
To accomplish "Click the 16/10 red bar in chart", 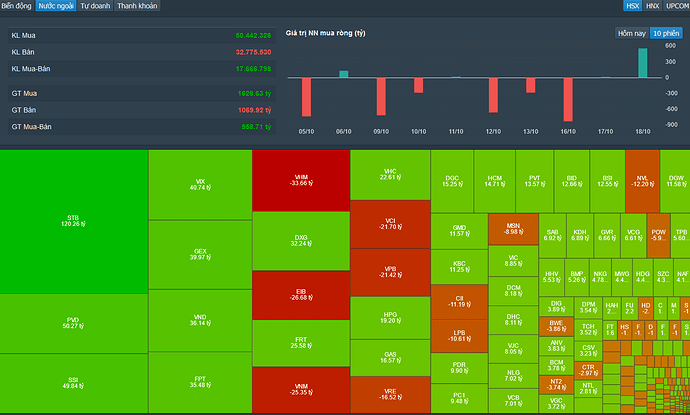I will tap(568, 99).
